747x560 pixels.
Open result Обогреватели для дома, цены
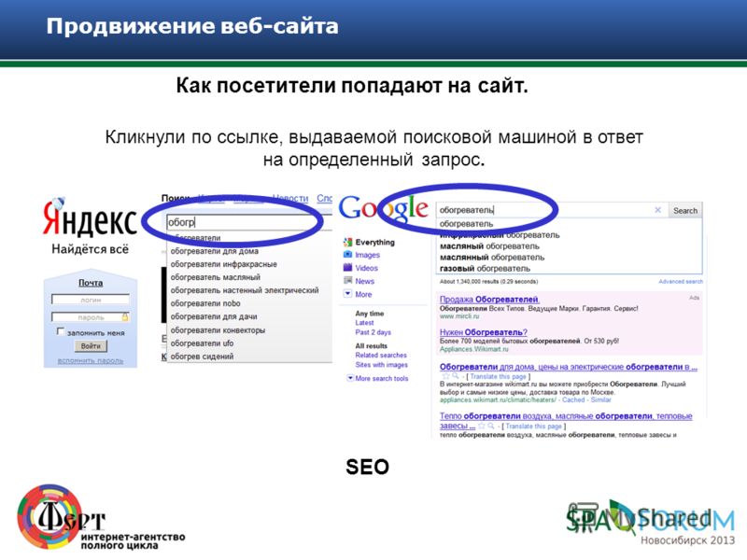569,367
